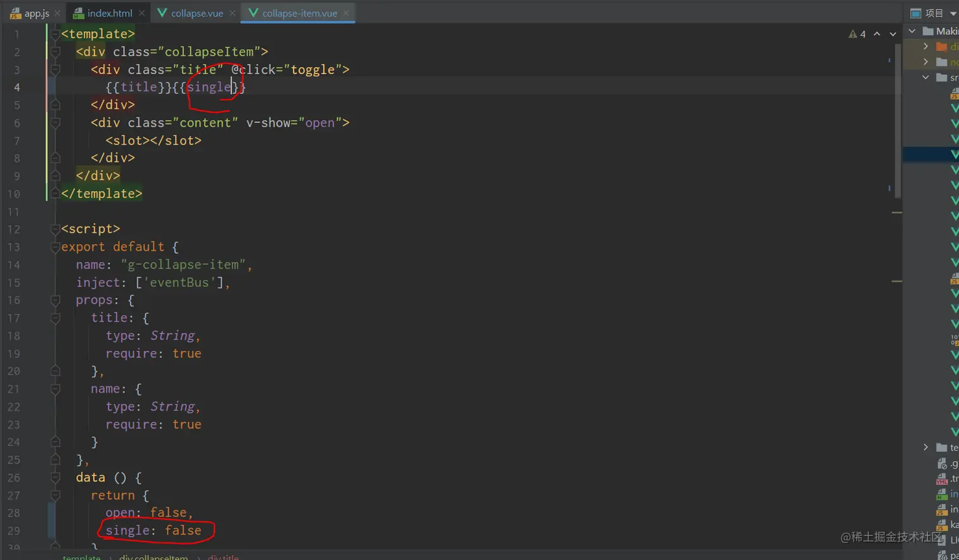Collapse the Maki... root project folder
Viewport: 959px width, 560px height.
(912, 30)
